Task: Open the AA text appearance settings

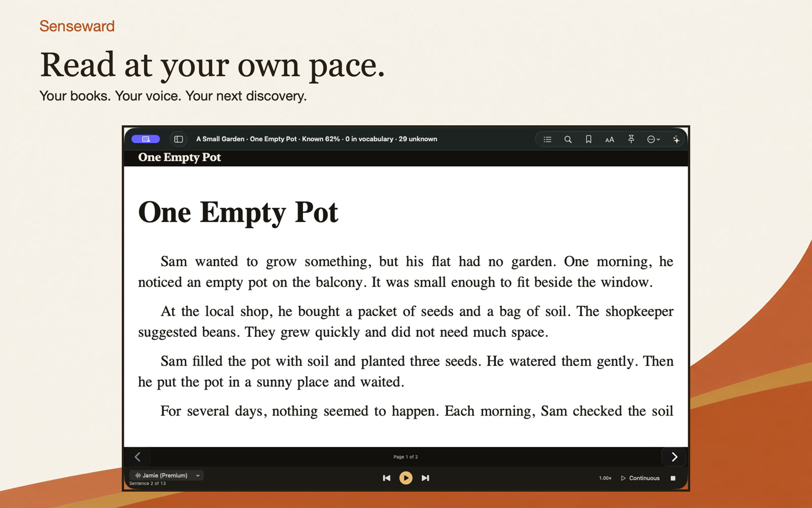Action: pos(610,140)
